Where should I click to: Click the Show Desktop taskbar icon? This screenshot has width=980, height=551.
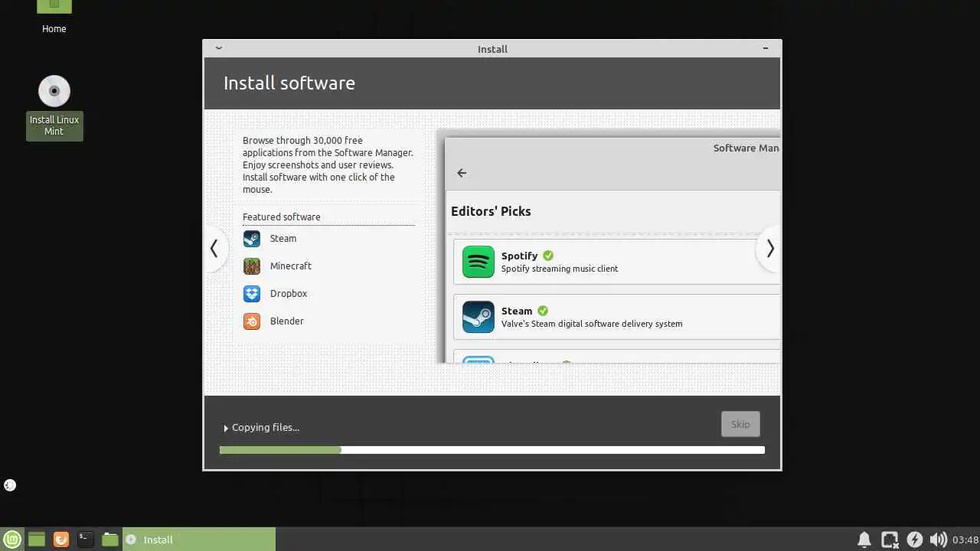(x=37, y=540)
